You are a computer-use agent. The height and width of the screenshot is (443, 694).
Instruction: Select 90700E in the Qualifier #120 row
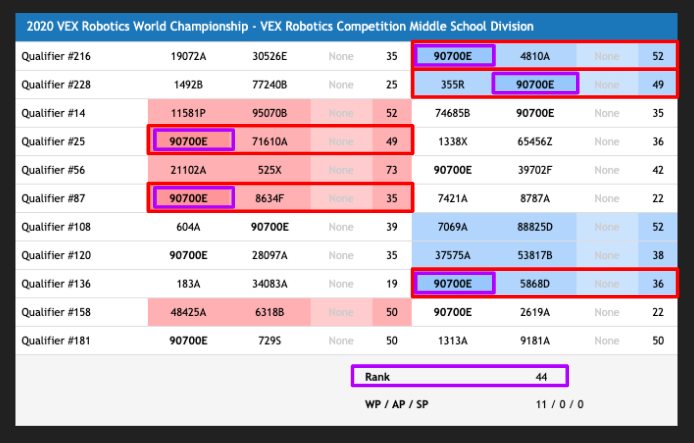click(188, 255)
